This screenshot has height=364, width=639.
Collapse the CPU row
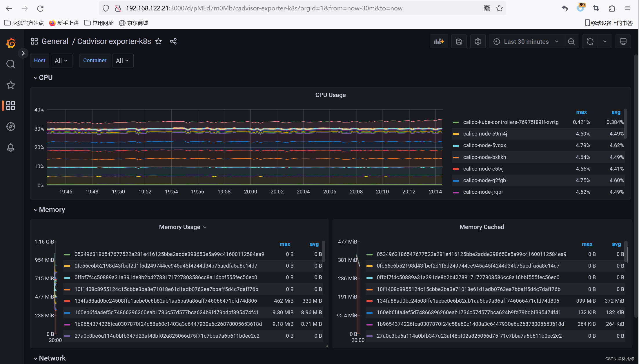tap(43, 78)
